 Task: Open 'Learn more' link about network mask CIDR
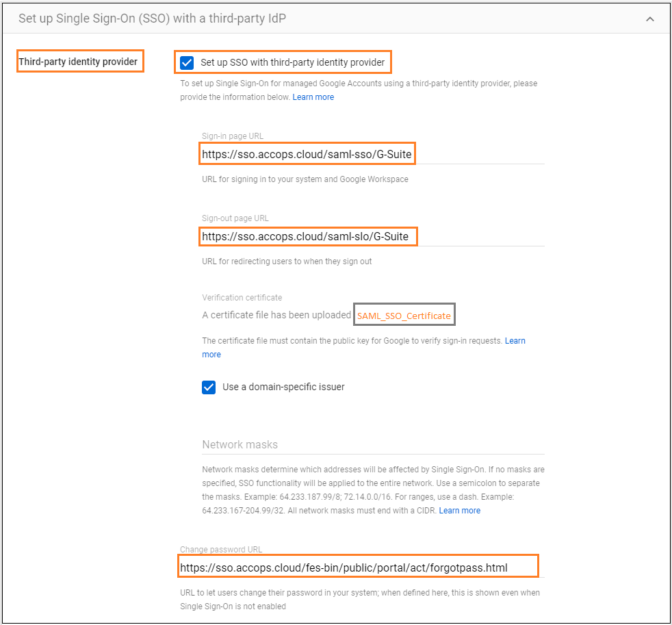(x=459, y=511)
